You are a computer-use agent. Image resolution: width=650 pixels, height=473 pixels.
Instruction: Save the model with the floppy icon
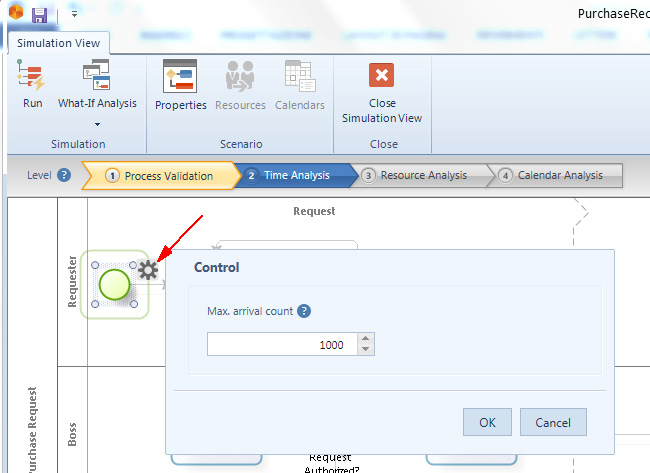tap(40, 15)
